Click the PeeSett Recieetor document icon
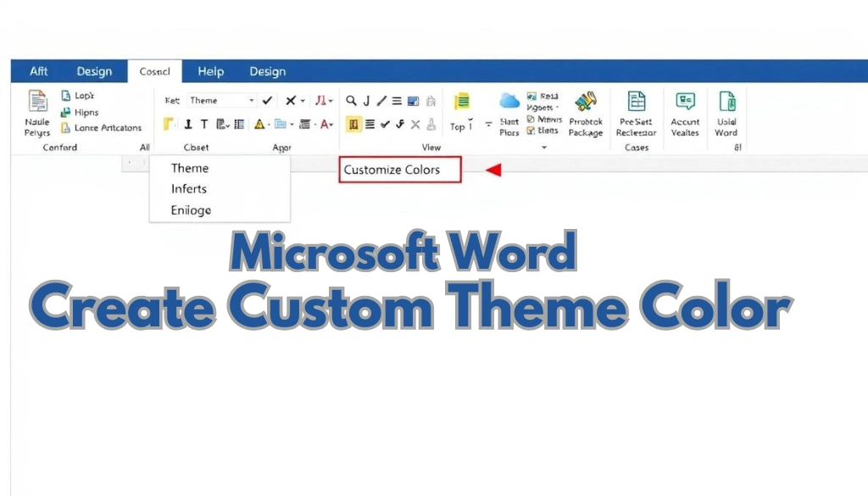 [636, 101]
